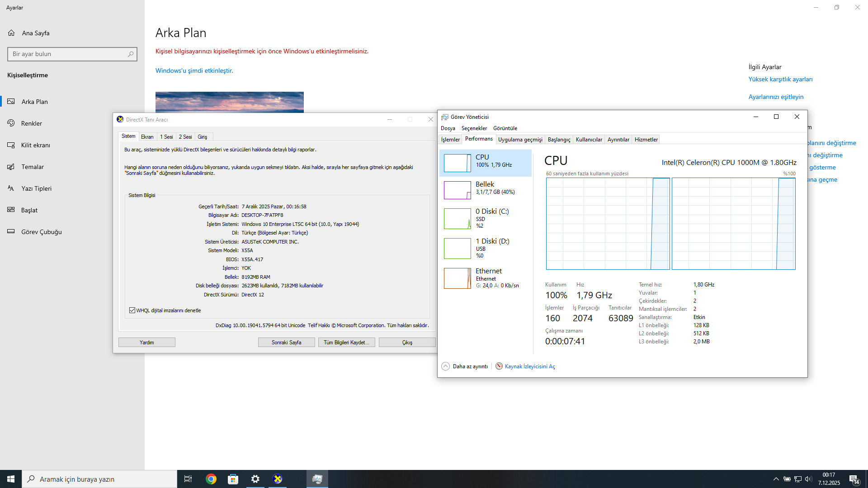Open Dosya menu in Task Manager
The width and height of the screenshot is (868, 488).
click(x=448, y=128)
